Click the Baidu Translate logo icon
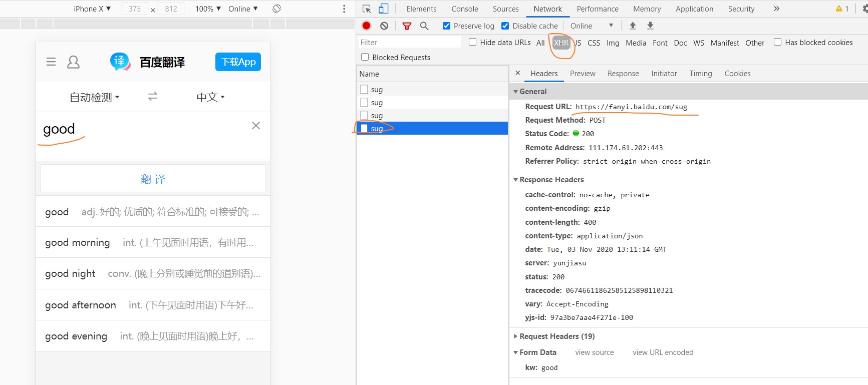This screenshot has height=385, width=868. tap(120, 62)
